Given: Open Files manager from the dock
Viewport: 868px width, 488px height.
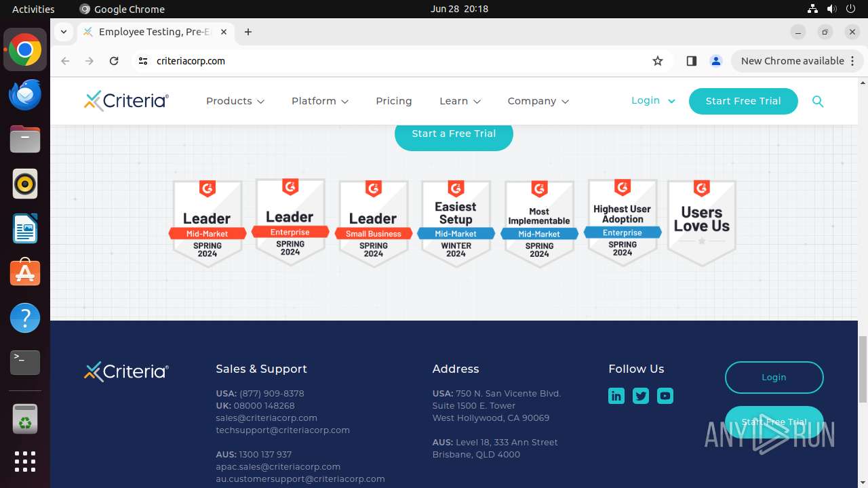Looking at the screenshot, I should click(x=25, y=140).
